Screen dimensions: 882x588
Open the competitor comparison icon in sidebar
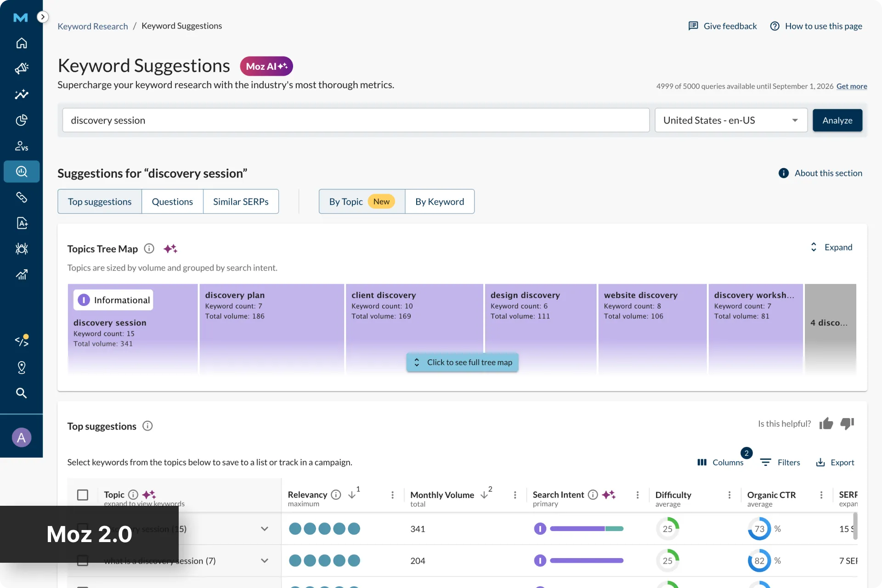coord(22,146)
